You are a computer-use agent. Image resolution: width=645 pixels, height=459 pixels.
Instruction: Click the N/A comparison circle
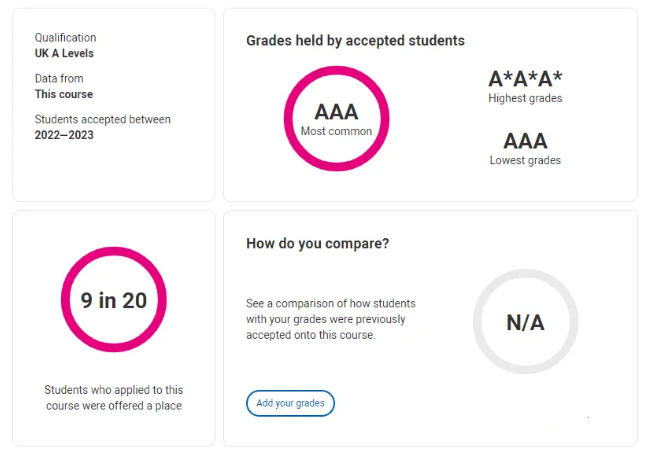[x=525, y=322]
